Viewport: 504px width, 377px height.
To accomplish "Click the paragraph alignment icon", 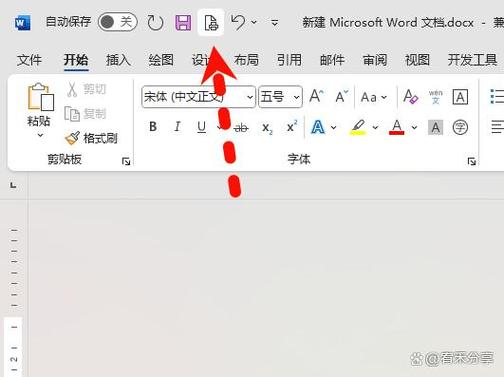I will 497,127.
